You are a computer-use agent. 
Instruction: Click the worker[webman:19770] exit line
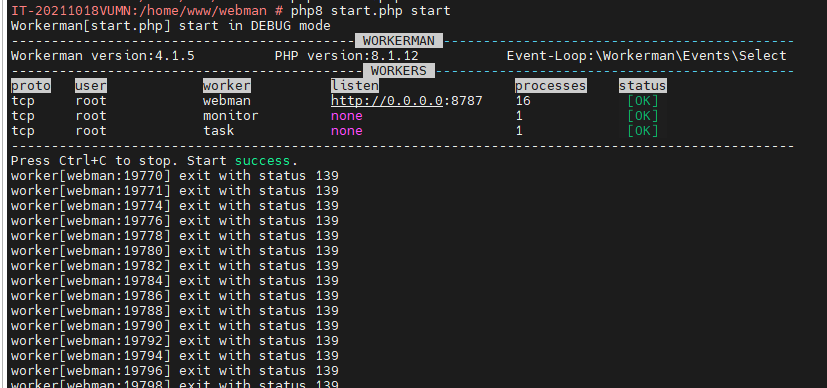point(175,176)
